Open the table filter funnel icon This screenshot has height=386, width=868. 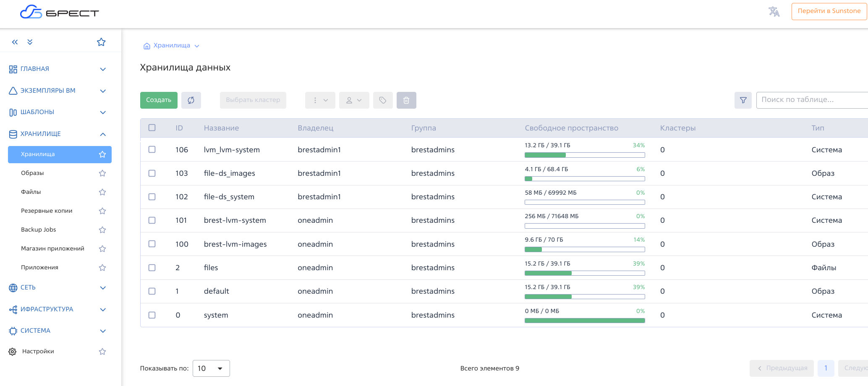743,100
